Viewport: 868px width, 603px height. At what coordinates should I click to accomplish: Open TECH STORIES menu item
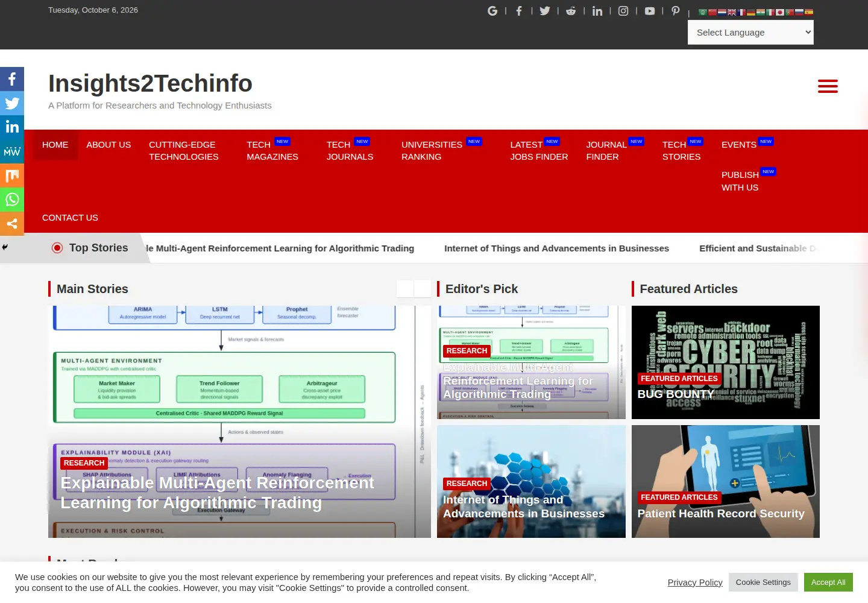[681, 151]
